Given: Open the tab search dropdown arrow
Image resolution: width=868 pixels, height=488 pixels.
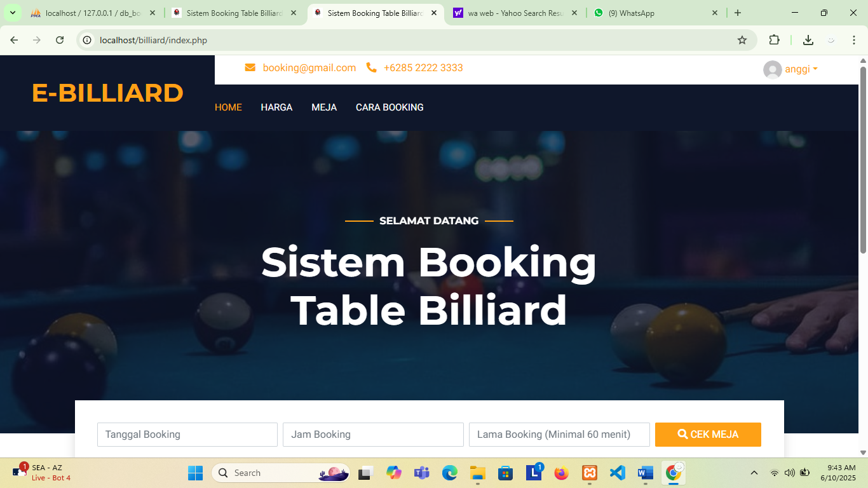Looking at the screenshot, I should tap(12, 13).
